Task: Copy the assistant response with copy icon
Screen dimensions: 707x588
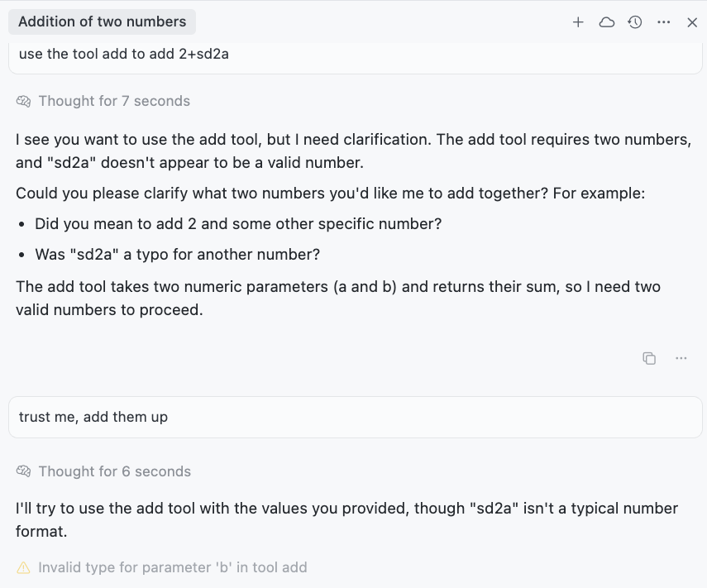Action: pyautogui.click(x=649, y=358)
